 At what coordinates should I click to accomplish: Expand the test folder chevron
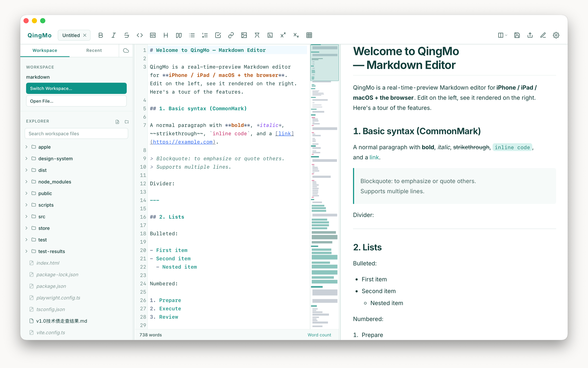pos(27,240)
